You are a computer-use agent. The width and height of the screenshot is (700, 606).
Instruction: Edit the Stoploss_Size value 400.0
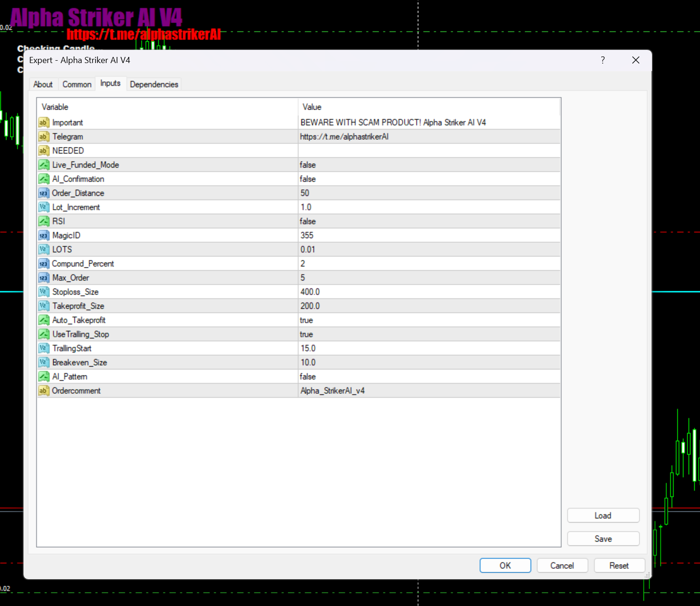(x=429, y=292)
